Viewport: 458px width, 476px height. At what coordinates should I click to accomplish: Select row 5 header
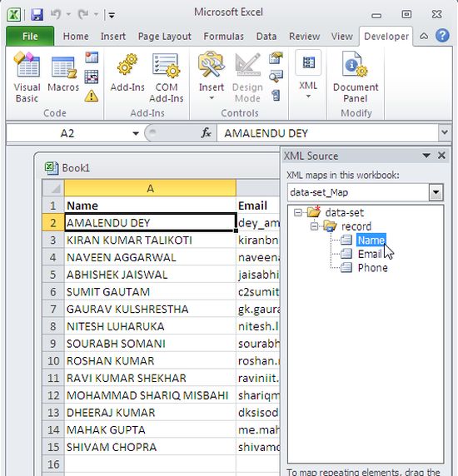pos(52,275)
